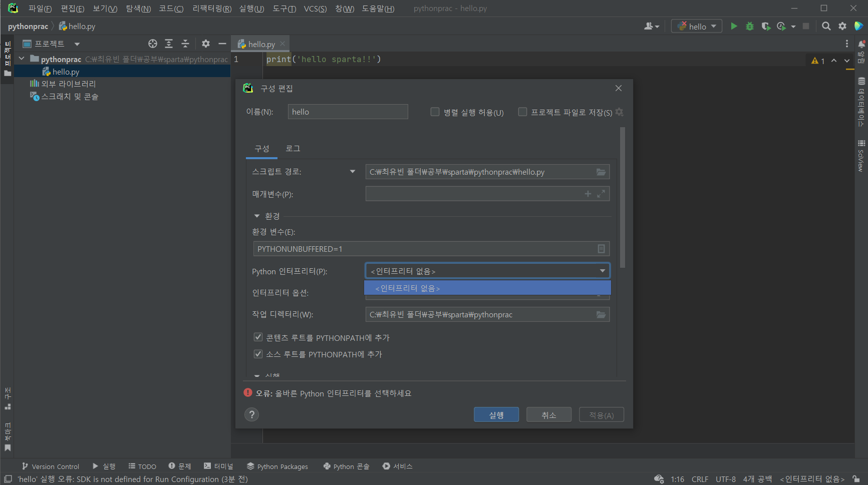Enable allow parallel run checkbox

pos(435,112)
